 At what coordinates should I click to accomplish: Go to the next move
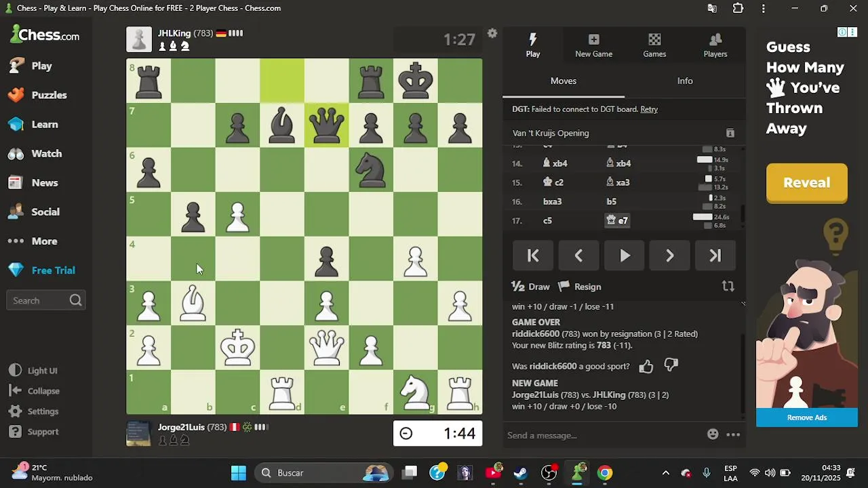669,256
